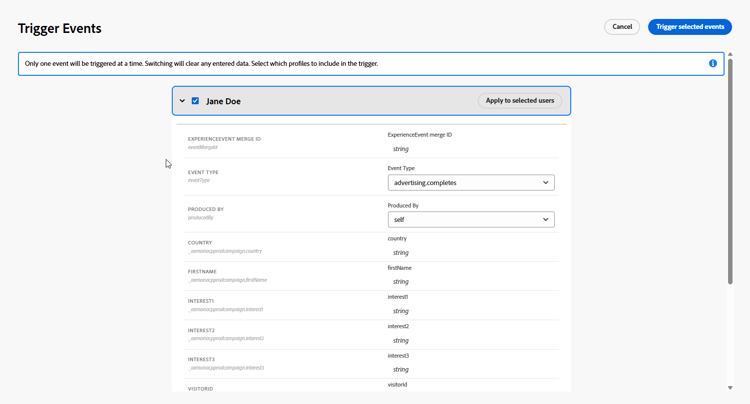Screen dimensions: 750x404
Task: Click the interest2 string input field
Action: point(471,340)
